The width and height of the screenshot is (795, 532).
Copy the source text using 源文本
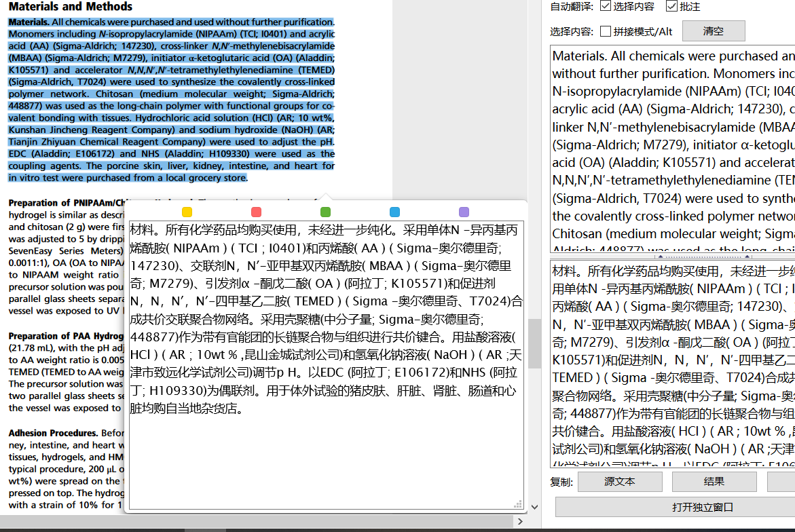[619, 481]
